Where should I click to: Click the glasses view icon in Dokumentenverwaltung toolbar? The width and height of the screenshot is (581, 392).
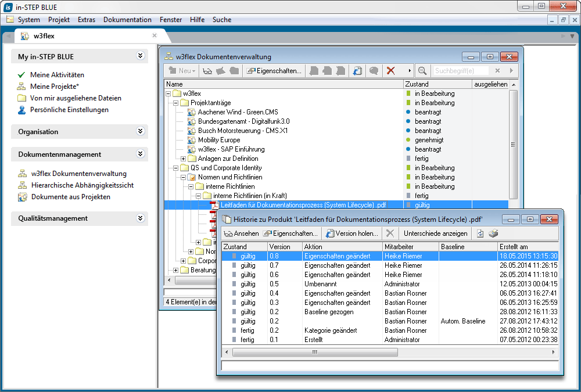pyautogui.click(x=207, y=71)
